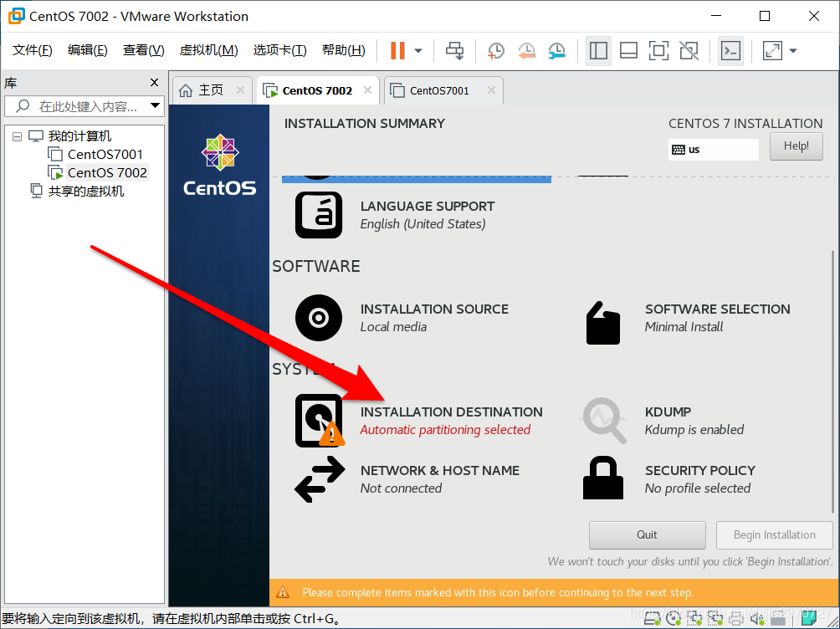The height and width of the screenshot is (629, 840).
Task: Enter full screen mode icon
Action: [x=658, y=51]
